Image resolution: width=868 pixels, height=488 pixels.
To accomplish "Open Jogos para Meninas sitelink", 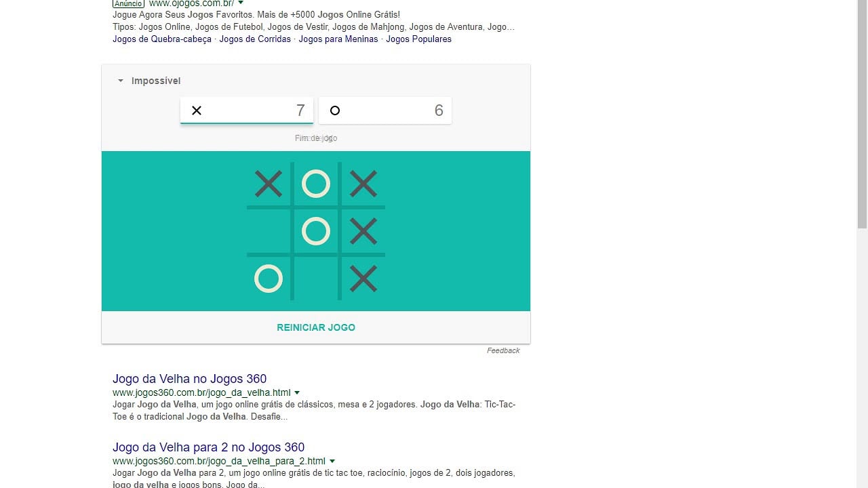I will click(x=338, y=39).
